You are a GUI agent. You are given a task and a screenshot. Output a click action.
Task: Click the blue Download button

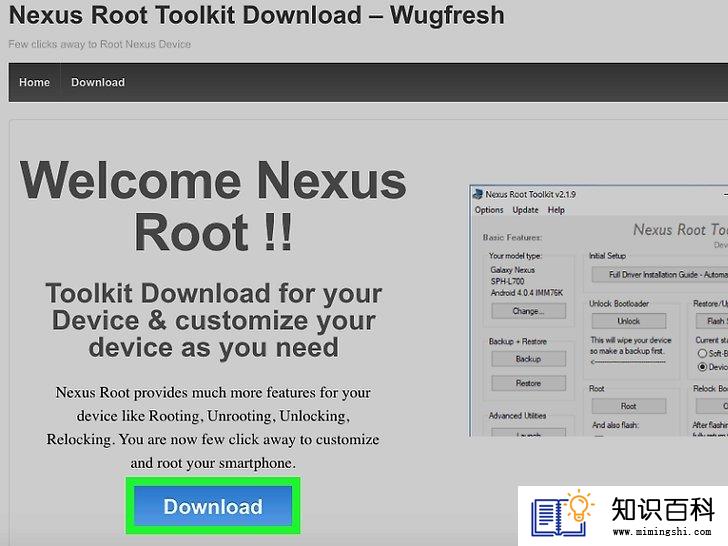tap(213, 506)
